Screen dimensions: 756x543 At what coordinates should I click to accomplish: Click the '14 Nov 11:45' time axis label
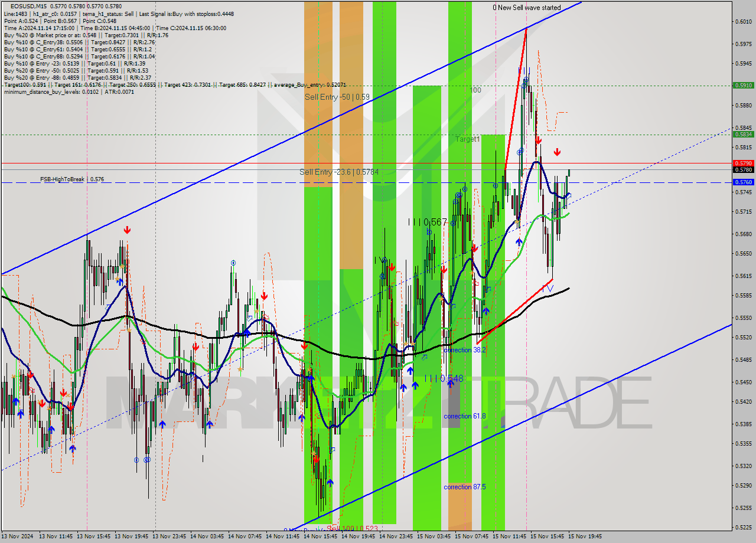(x=283, y=537)
